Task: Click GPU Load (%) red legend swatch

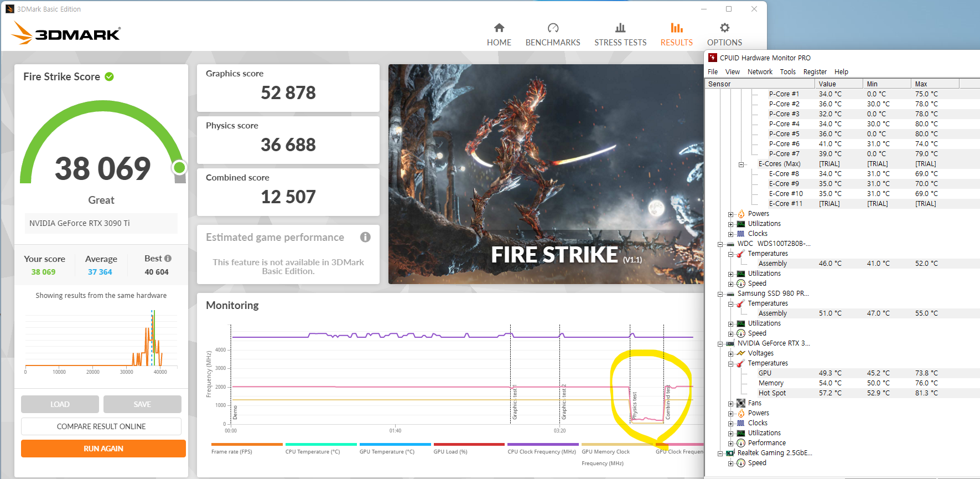Action: point(469,444)
